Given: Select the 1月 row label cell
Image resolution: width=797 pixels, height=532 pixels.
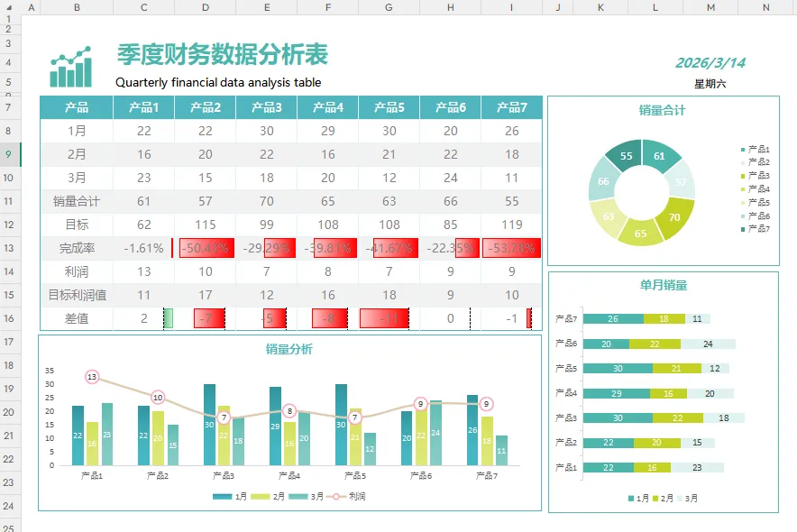Looking at the screenshot, I should pyautogui.click(x=77, y=131).
